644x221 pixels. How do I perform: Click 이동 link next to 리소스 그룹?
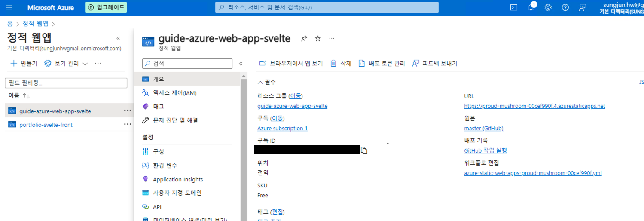295,95
